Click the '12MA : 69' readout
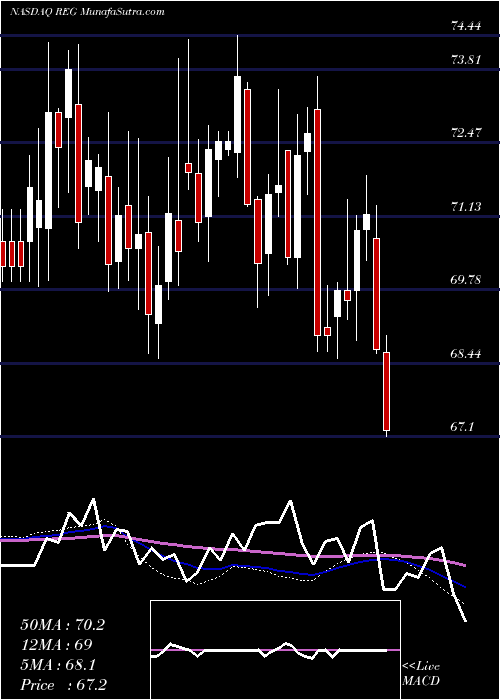 56,645
